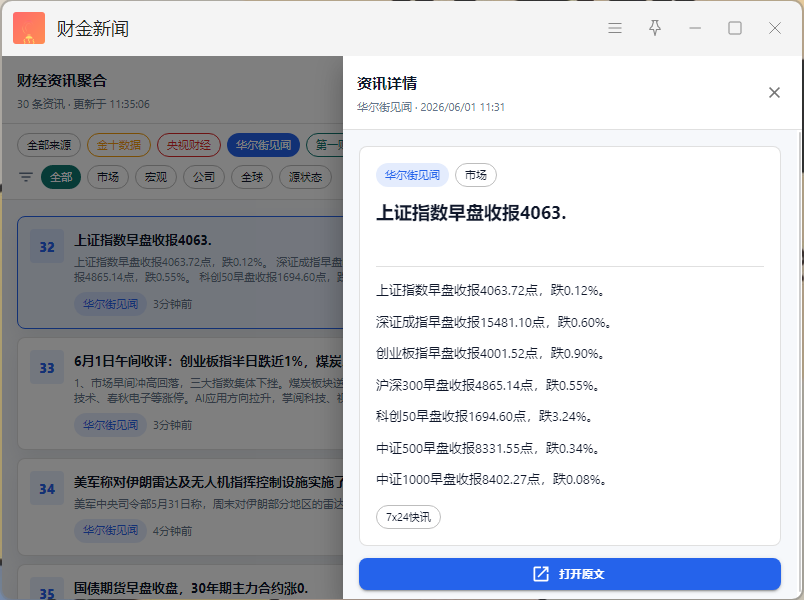Viewport: 804px width, 600px height.
Task: Open news item 32 上证指数早盘收报4063.
Action: (180, 272)
